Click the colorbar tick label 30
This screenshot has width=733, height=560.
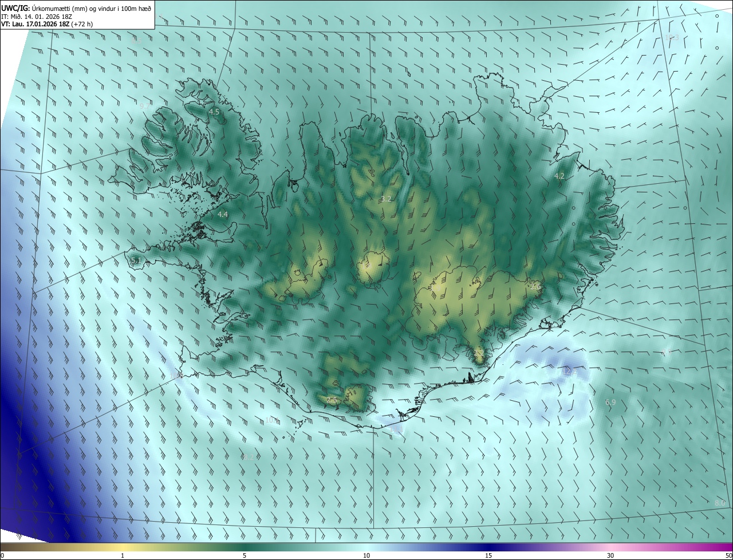610,555
